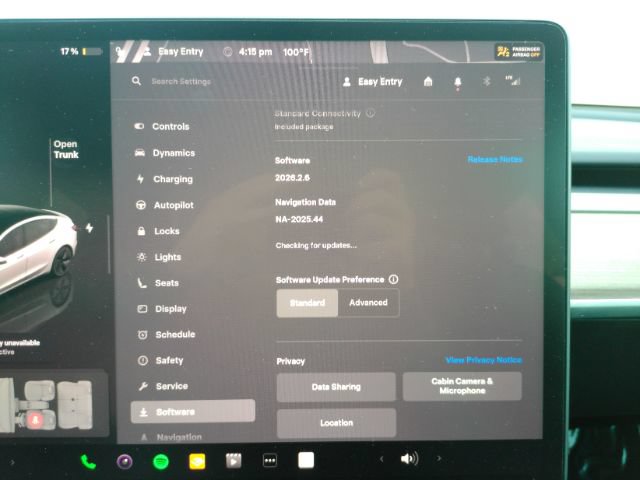Image resolution: width=640 pixels, height=480 pixels.
Task: Launch Spotify from the dock
Action: [161, 462]
